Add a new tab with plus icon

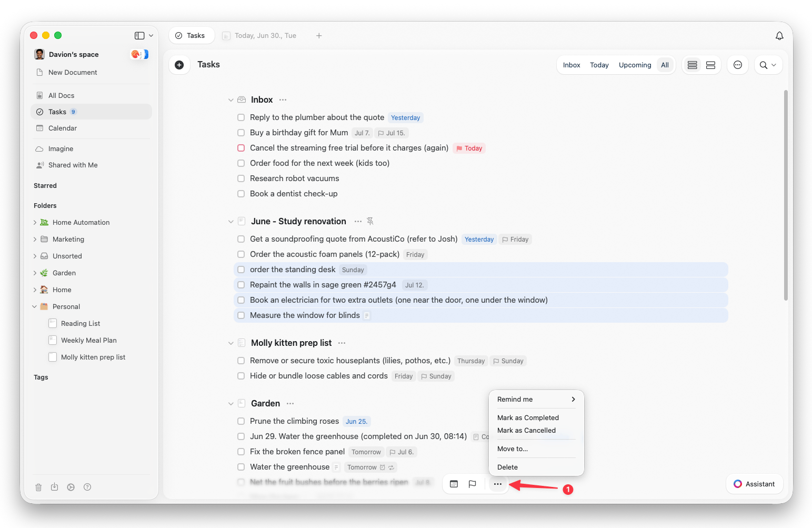319,36
